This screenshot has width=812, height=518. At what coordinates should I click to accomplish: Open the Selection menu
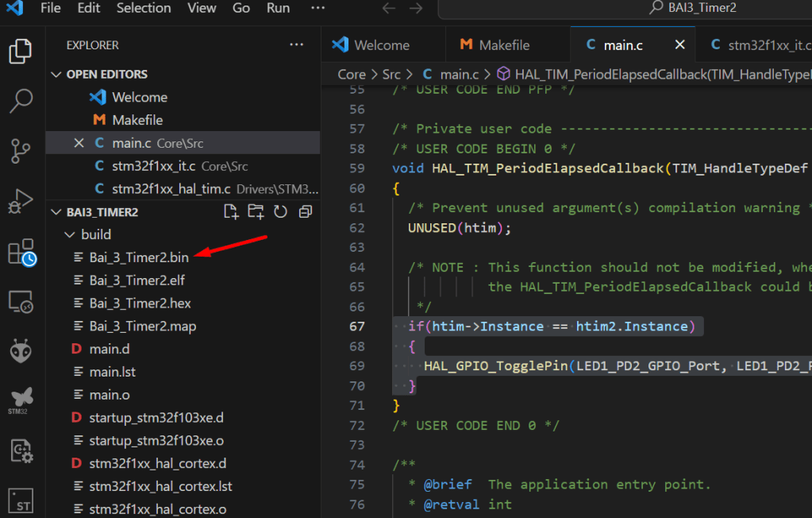(x=143, y=8)
